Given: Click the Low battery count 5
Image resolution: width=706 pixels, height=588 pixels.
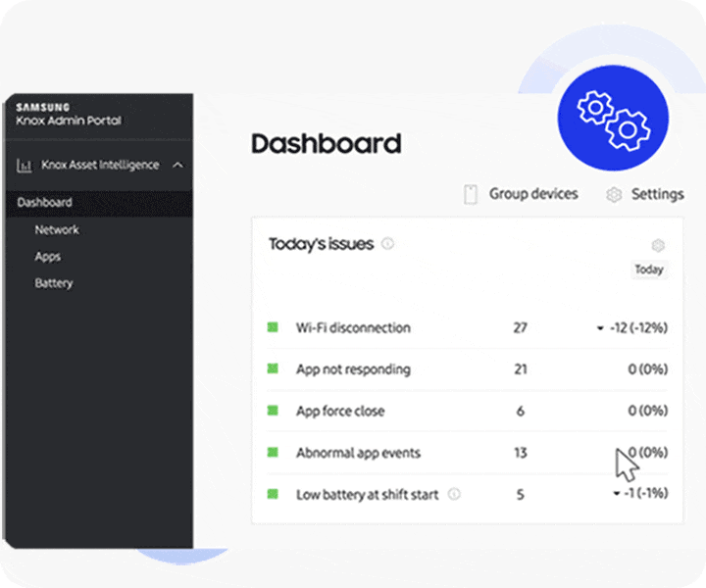Looking at the screenshot, I should point(520,495).
